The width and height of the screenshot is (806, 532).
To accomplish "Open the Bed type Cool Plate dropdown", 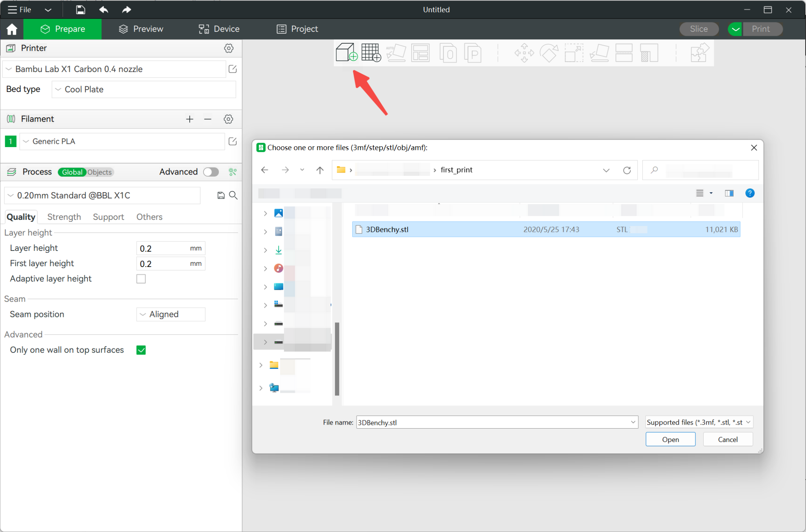I will pos(144,89).
